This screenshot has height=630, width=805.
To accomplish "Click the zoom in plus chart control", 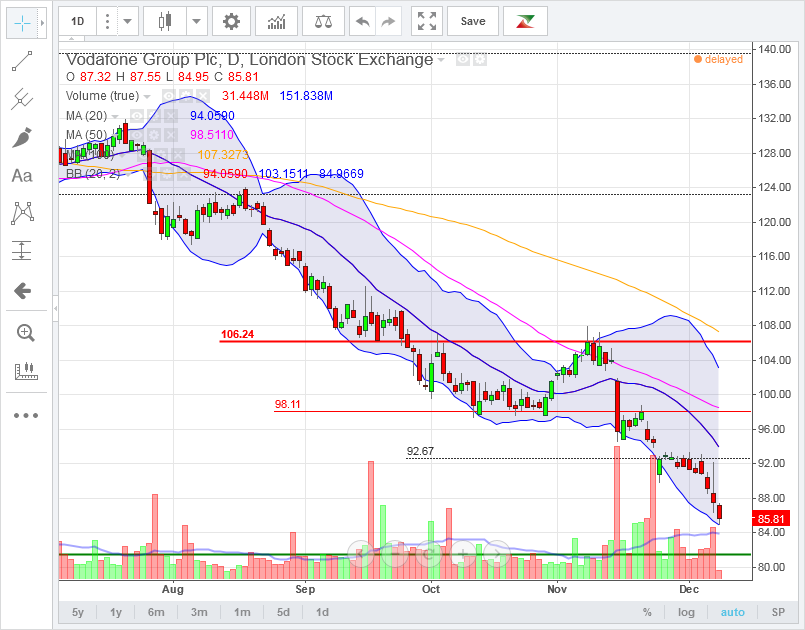I will [x=464, y=553].
